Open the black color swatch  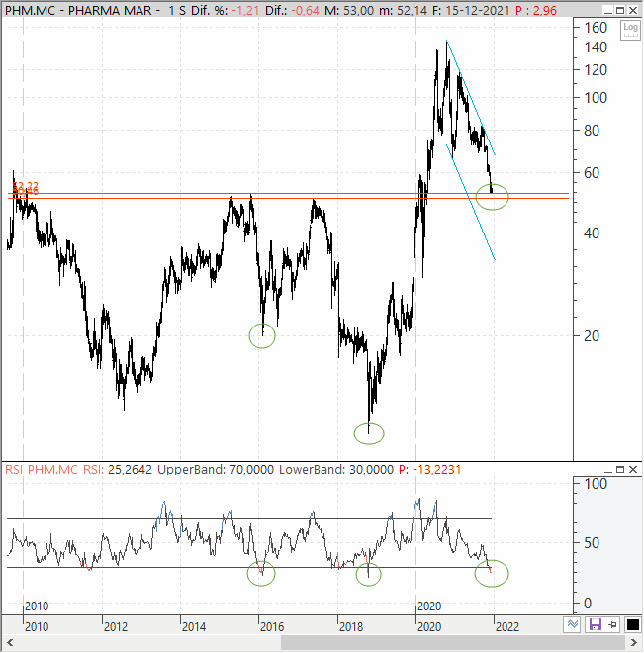click(633, 624)
